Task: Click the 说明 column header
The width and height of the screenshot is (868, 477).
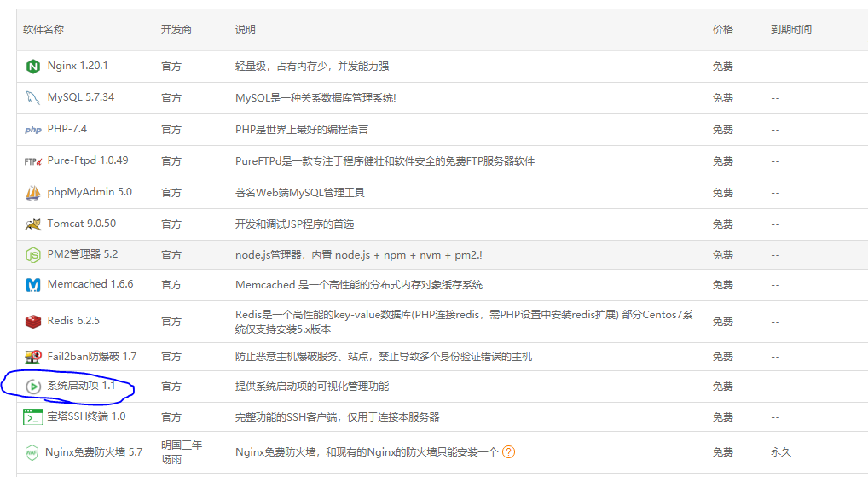Action: (246, 29)
